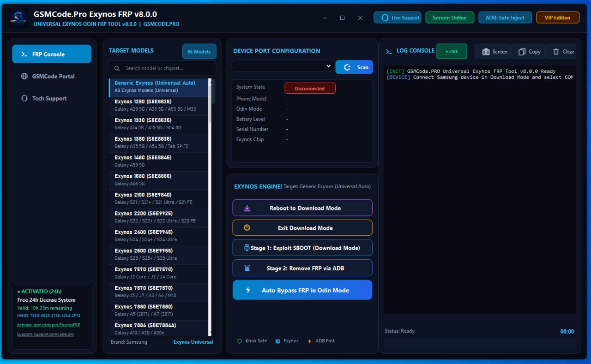
Task: Click the download arrow icon on Reboot button
Action: tap(247, 208)
